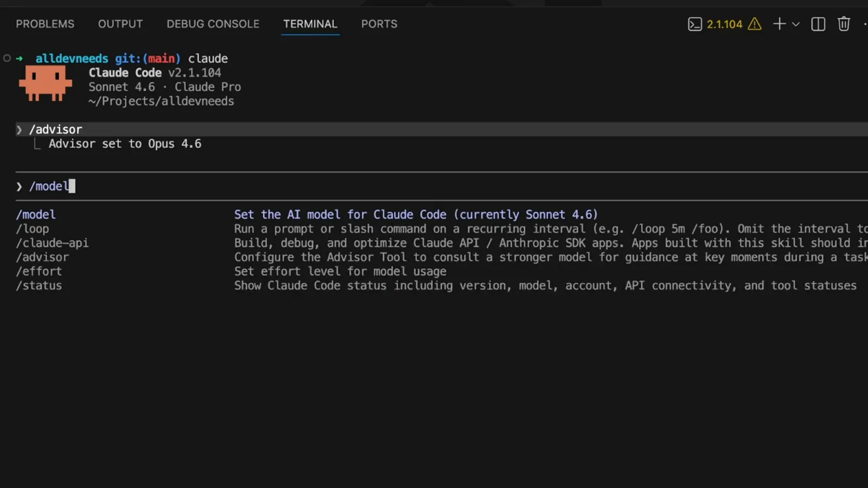868x488 pixels.
Task: Click the alldevneeds directory name in prompt
Action: (x=72, y=58)
